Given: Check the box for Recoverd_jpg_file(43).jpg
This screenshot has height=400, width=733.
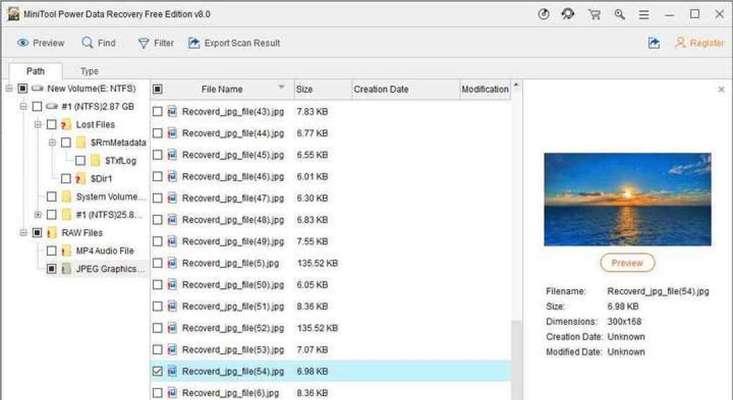Looking at the screenshot, I should [158, 112].
